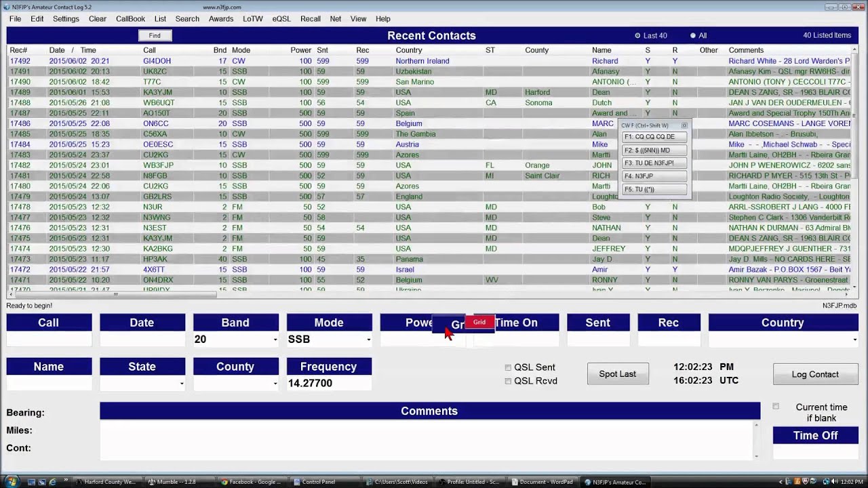
Task: Click into the Sent input field
Action: coord(597,340)
